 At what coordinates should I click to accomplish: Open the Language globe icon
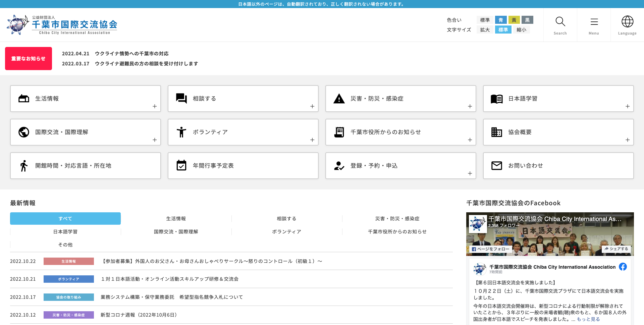(627, 21)
